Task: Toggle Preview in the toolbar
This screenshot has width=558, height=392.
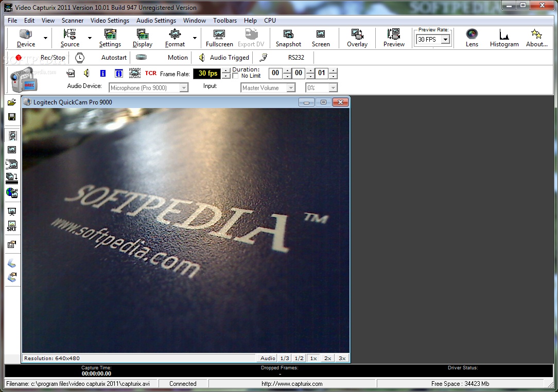Action: click(x=394, y=38)
